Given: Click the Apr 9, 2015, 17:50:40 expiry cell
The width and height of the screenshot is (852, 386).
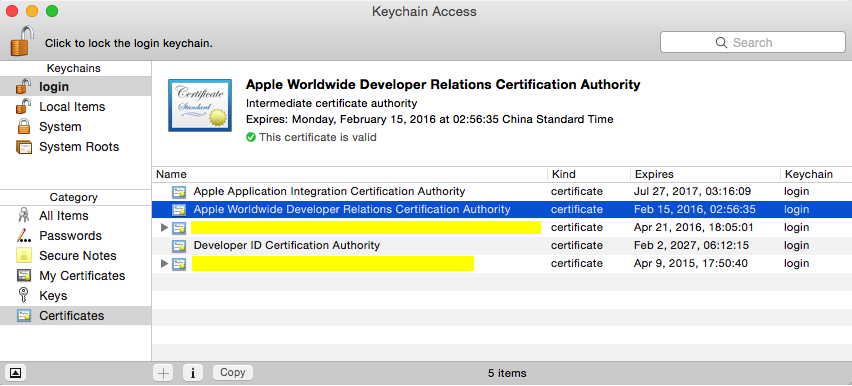Looking at the screenshot, I should pyautogui.click(x=691, y=263).
